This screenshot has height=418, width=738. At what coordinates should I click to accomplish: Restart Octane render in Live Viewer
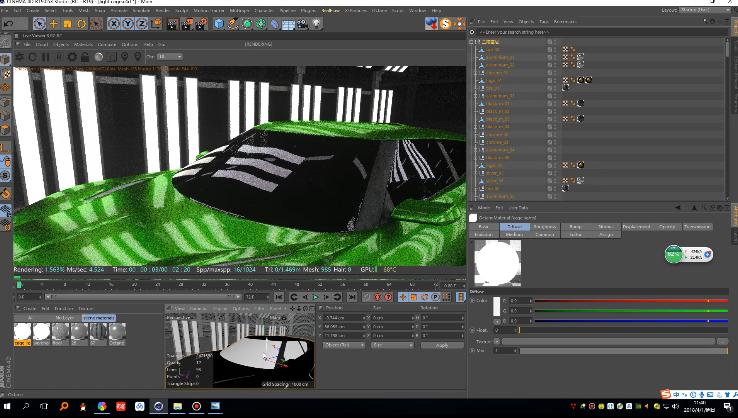(32, 57)
